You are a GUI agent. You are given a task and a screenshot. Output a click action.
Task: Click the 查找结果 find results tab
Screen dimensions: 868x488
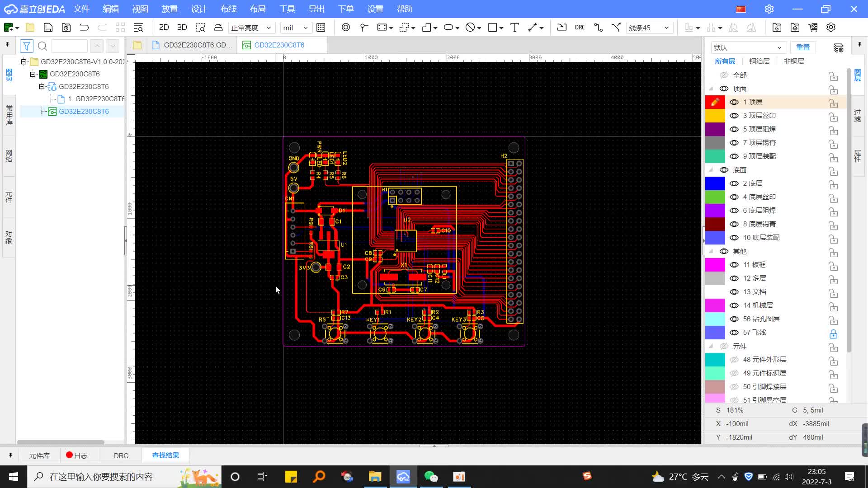coord(166,455)
